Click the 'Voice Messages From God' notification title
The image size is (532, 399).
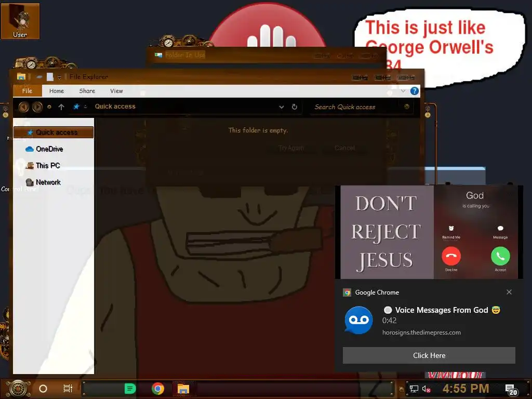pos(442,310)
